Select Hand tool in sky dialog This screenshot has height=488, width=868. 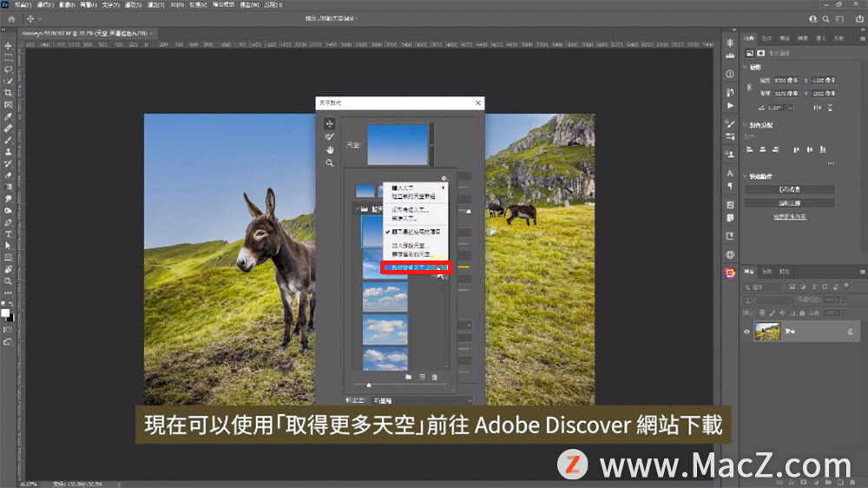point(329,149)
